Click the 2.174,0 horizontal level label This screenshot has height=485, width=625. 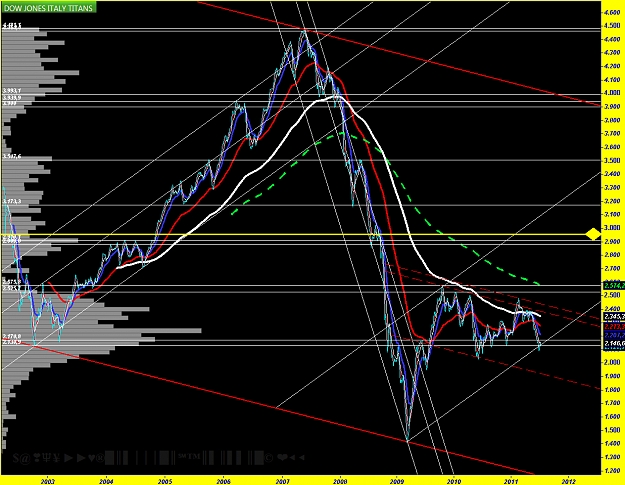click(x=12, y=336)
